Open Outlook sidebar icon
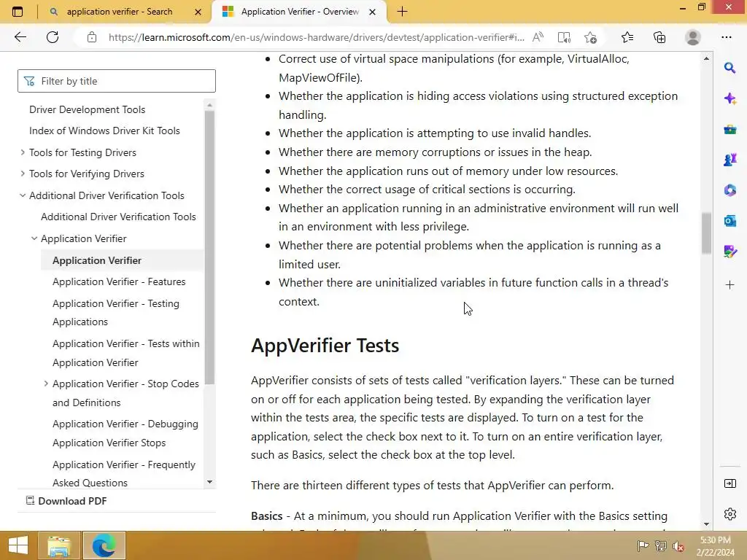747x560 pixels. [729, 220]
